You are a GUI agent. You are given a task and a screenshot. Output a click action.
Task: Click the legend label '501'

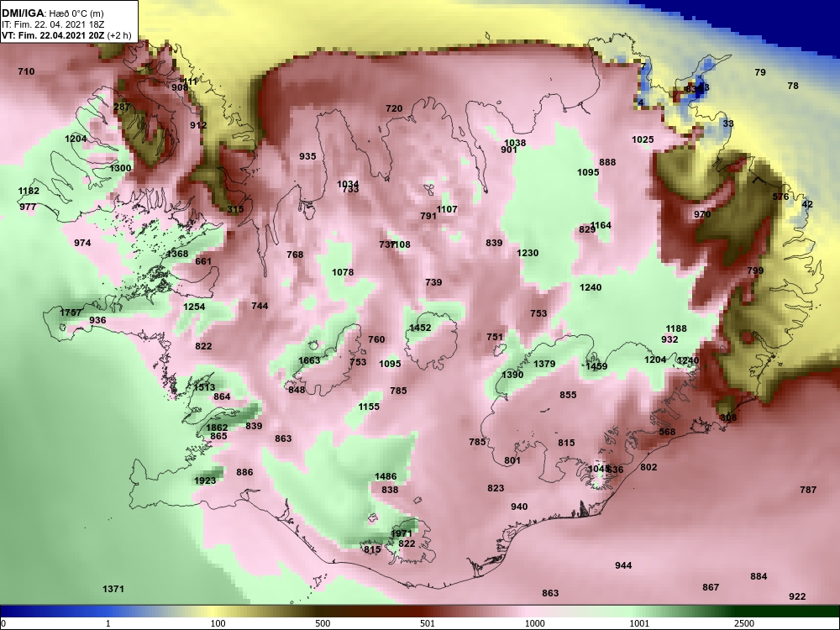pyautogui.click(x=428, y=623)
